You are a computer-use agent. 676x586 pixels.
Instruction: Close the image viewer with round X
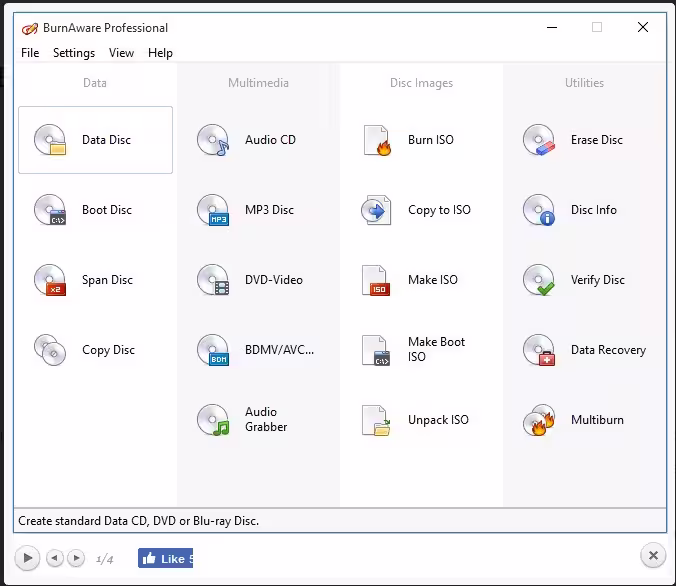(x=653, y=555)
